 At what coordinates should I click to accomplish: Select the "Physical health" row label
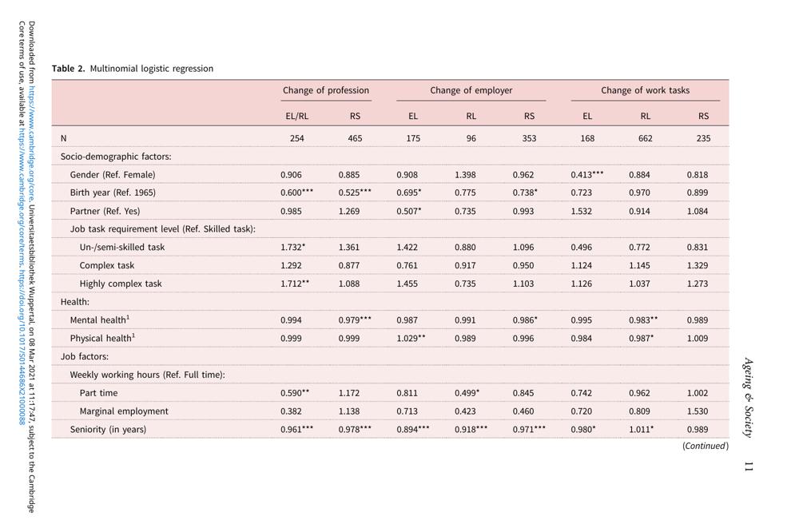[x=102, y=339]
